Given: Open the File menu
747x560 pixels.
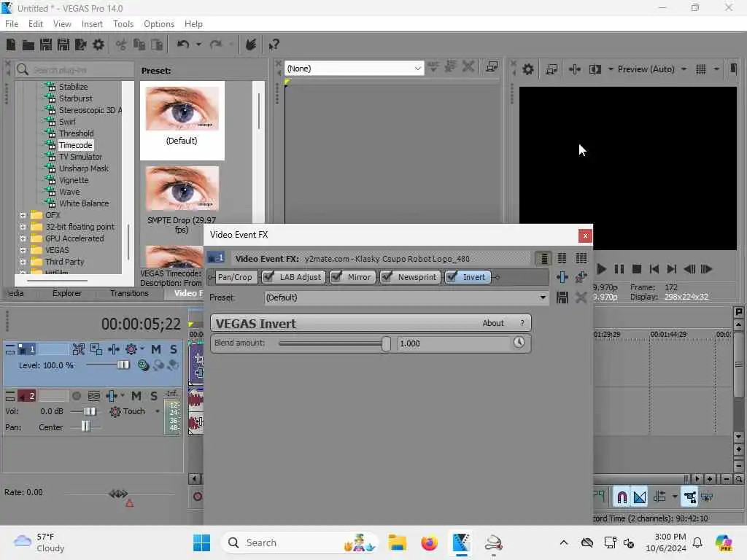Looking at the screenshot, I should click(x=12, y=24).
